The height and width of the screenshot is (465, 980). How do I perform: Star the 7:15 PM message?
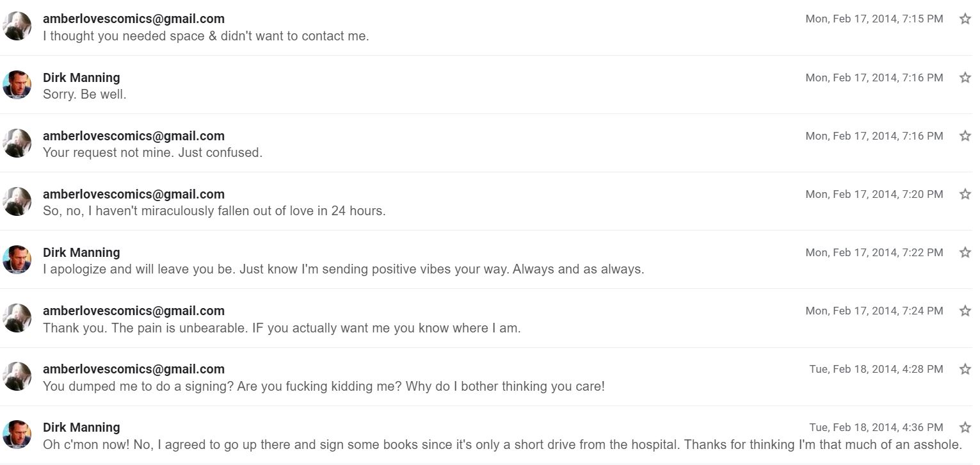coord(965,19)
